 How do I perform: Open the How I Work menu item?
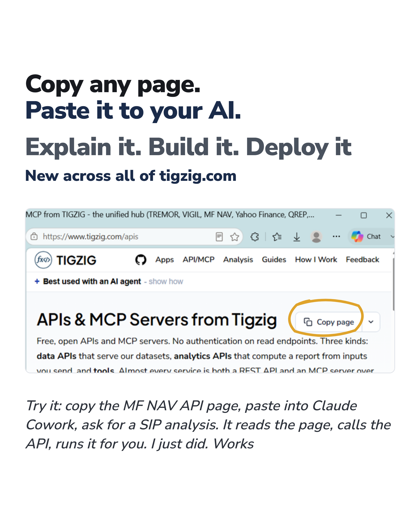click(316, 260)
